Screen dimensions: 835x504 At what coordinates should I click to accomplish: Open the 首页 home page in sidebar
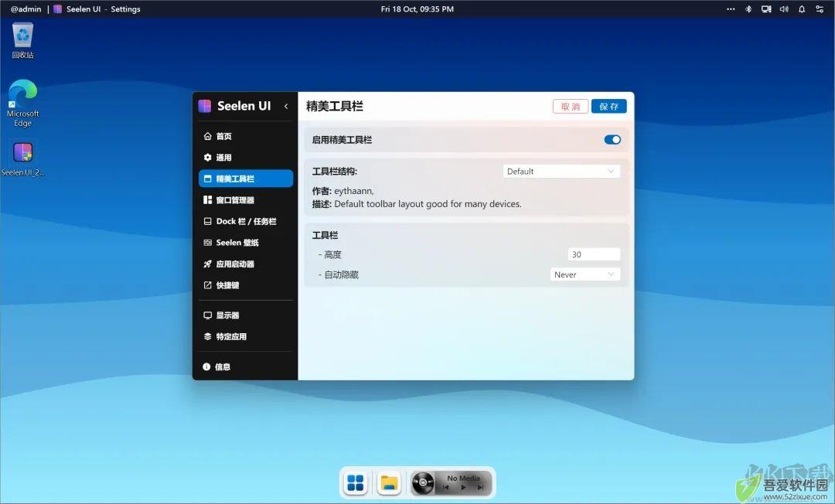click(246, 136)
